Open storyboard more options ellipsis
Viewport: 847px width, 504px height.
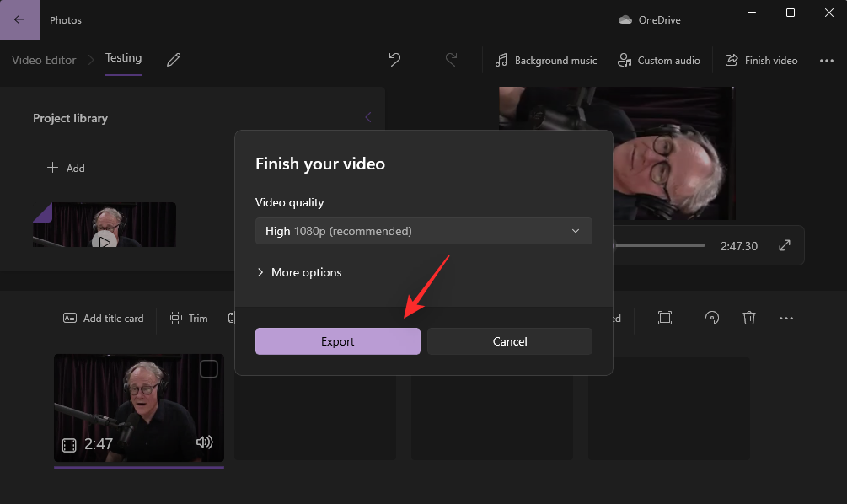tap(786, 319)
